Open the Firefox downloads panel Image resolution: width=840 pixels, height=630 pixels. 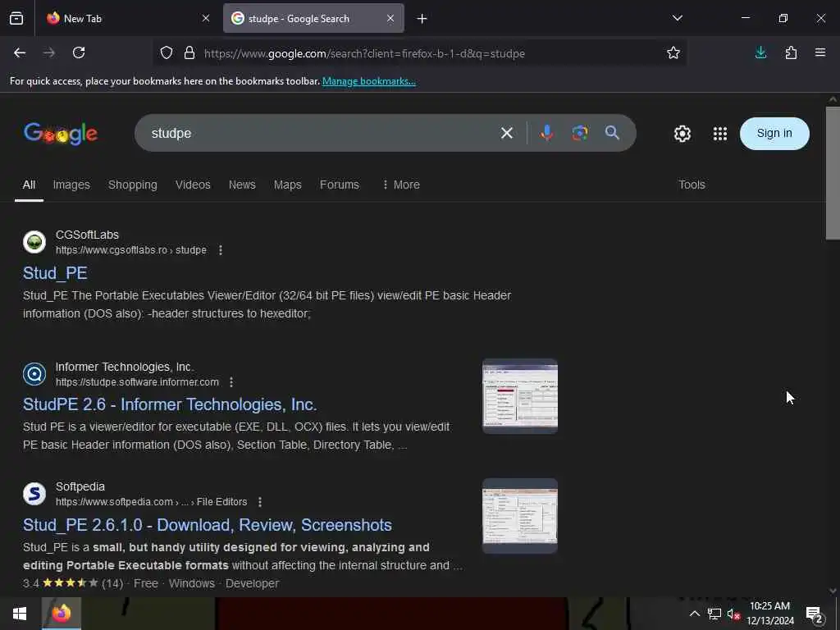click(760, 52)
